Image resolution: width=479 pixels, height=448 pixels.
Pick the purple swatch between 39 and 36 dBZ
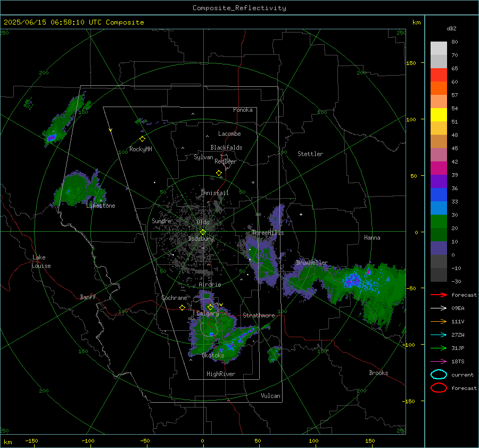[x=439, y=182]
